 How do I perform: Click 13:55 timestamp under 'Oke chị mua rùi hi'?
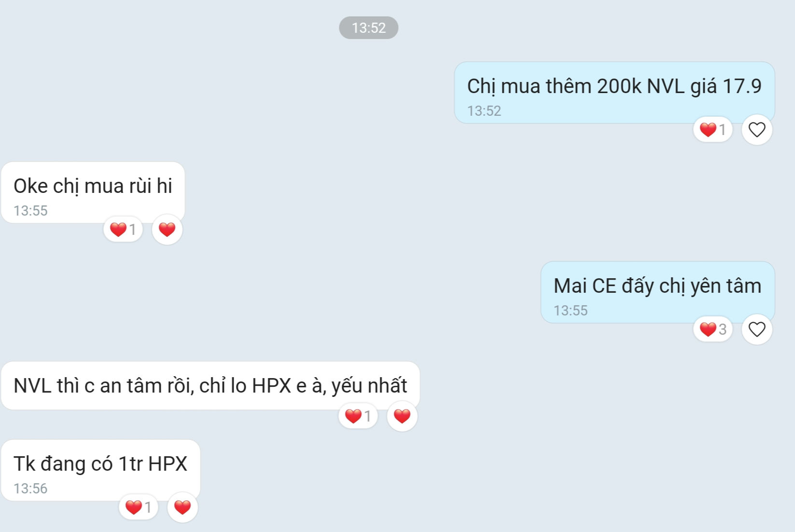[30, 211]
